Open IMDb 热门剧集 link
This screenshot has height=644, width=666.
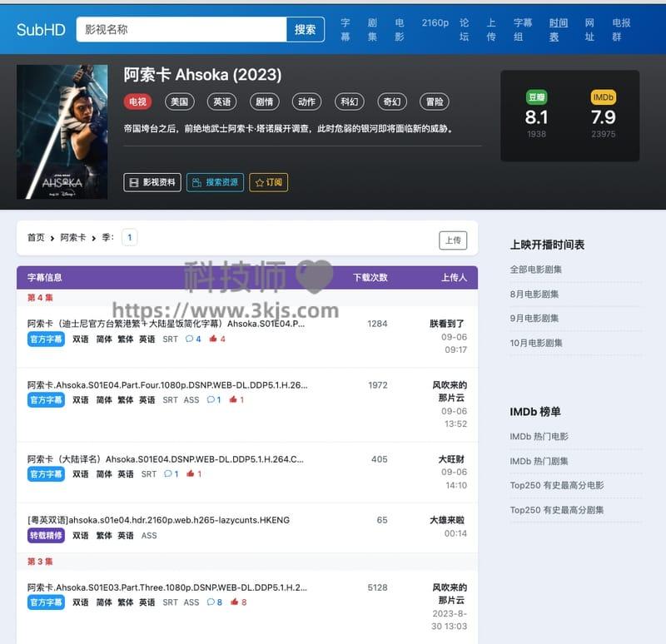click(x=539, y=461)
